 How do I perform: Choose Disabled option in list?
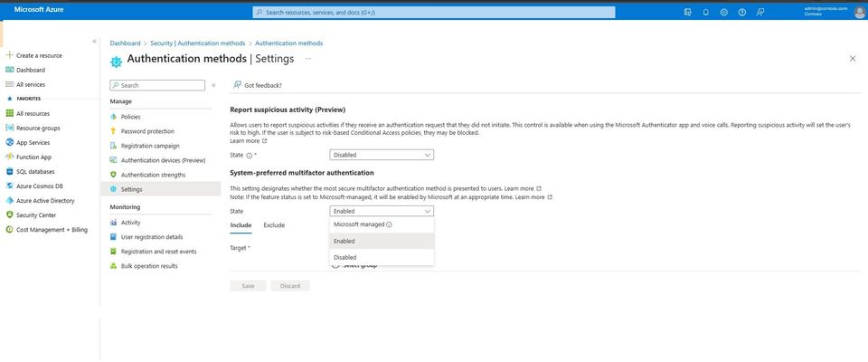click(x=382, y=257)
